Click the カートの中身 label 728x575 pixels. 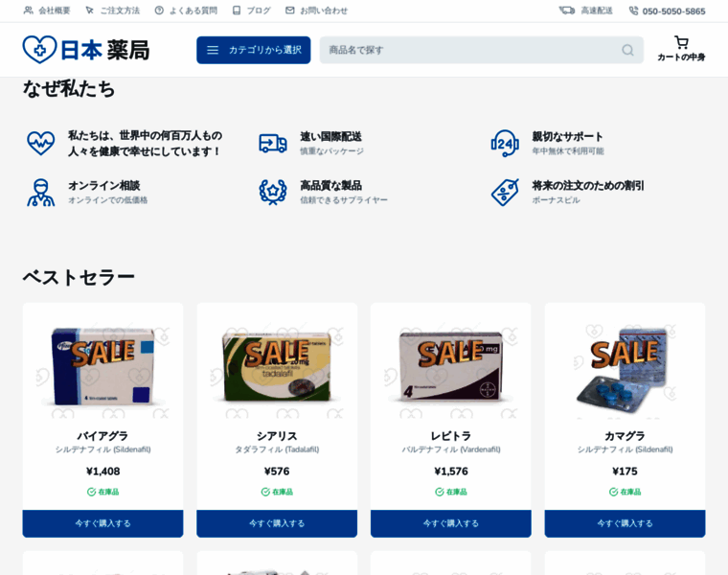(681, 57)
